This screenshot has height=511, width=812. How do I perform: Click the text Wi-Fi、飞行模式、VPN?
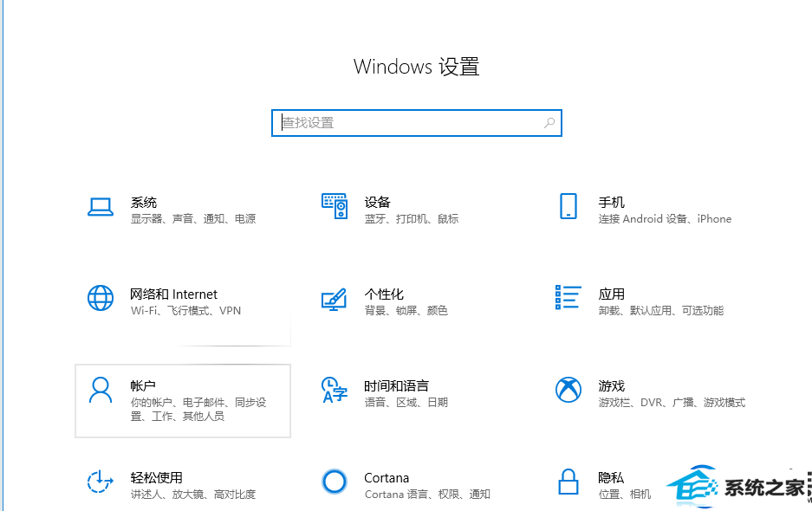pos(186,311)
